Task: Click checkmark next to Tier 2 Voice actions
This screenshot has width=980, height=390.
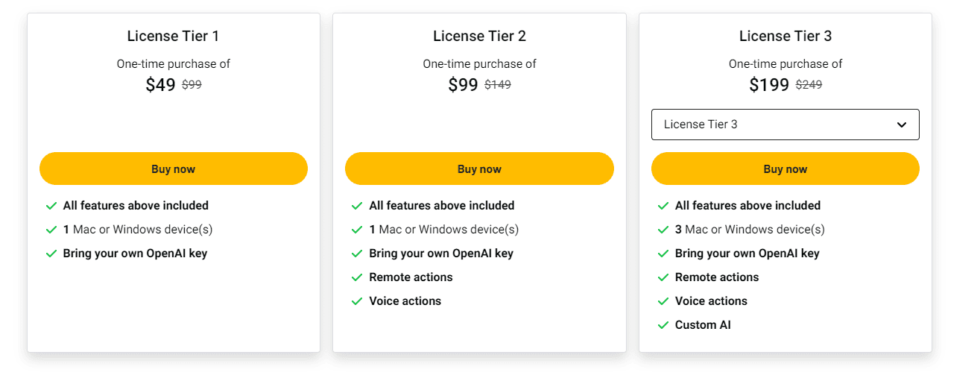Action: tap(357, 301)
